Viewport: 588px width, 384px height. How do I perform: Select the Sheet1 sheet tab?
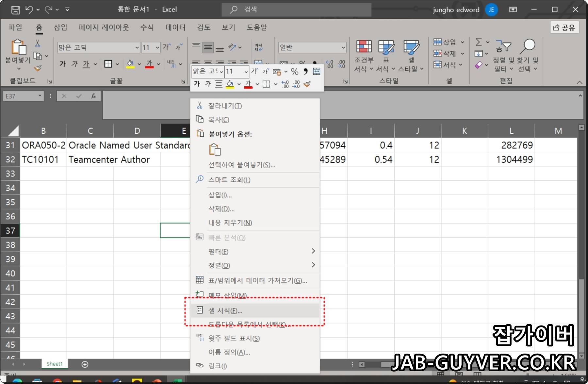(x=54, y=364)
